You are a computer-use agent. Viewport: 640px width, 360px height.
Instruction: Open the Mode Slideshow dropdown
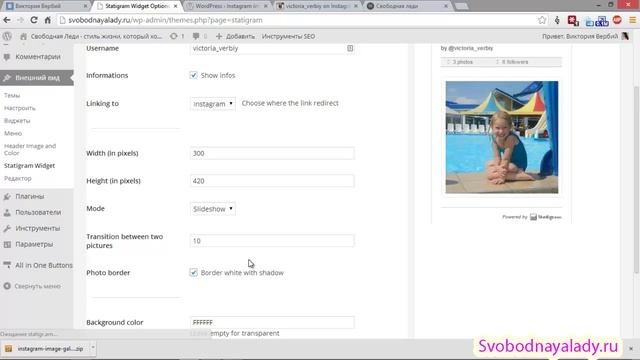click(x=213, y=209)
